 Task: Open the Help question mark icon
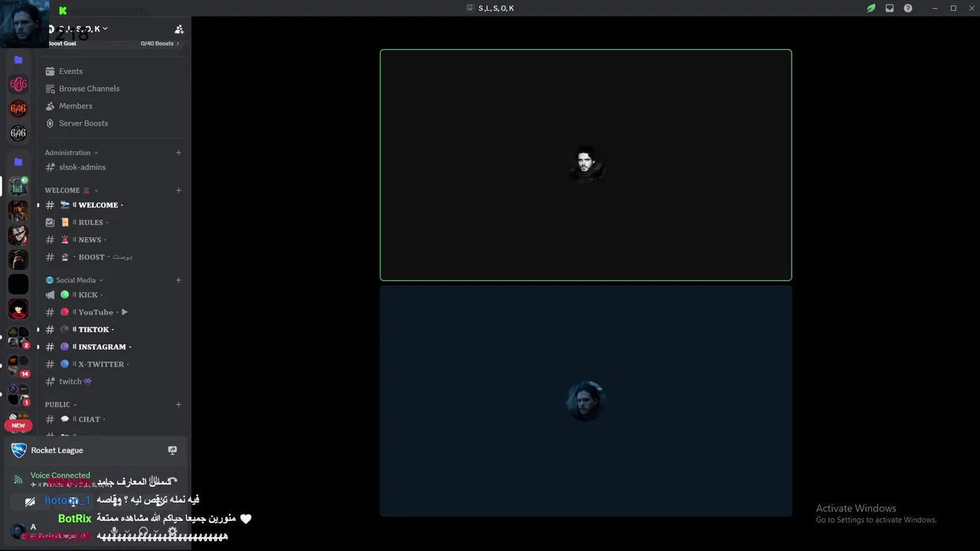(x=908, y=8)
